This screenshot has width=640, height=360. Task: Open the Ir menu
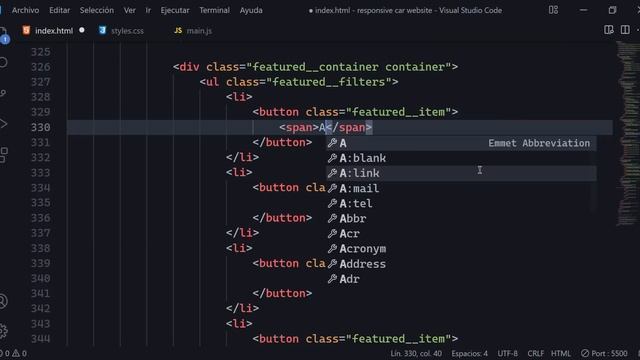tap(148, 10)
